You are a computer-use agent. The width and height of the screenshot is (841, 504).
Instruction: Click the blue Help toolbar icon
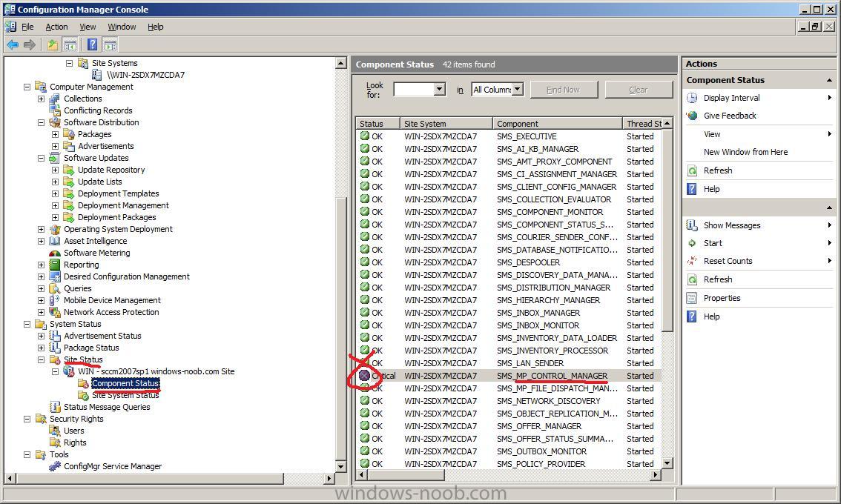(92, 45)
